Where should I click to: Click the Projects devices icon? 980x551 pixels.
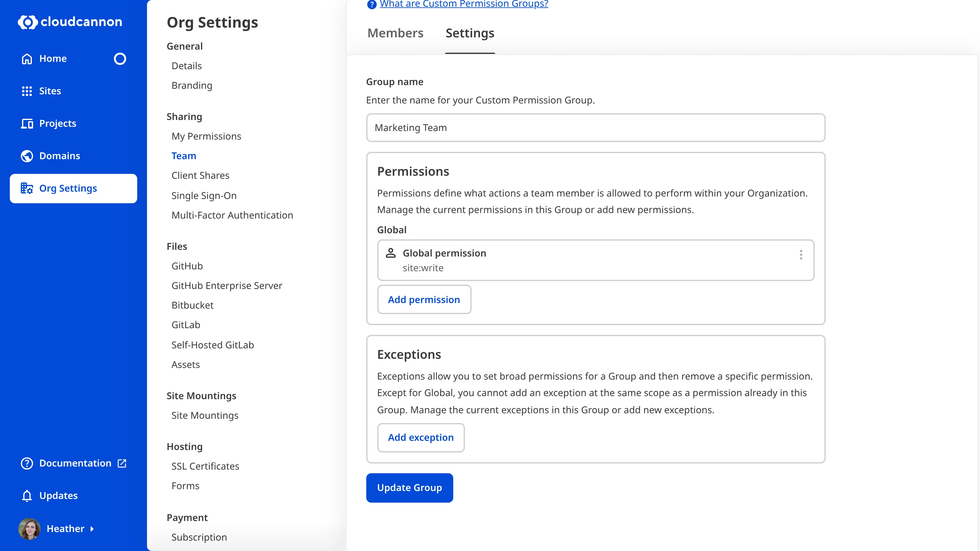coord(27,123)
